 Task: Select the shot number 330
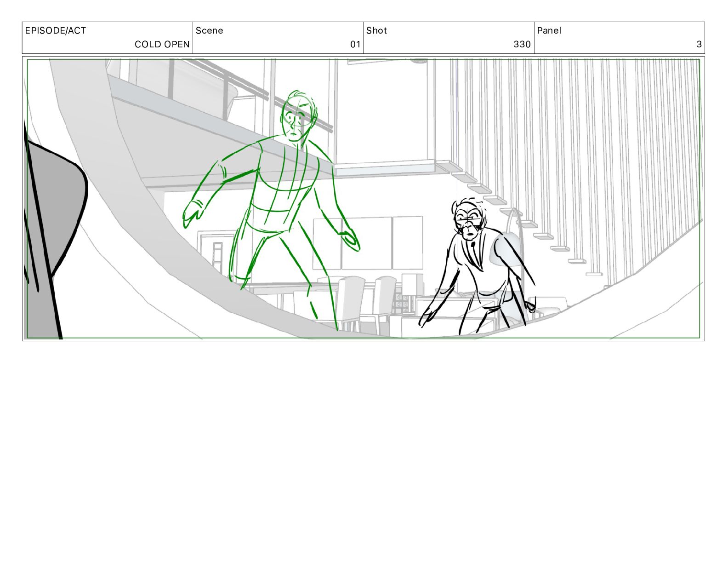(522, 45)
